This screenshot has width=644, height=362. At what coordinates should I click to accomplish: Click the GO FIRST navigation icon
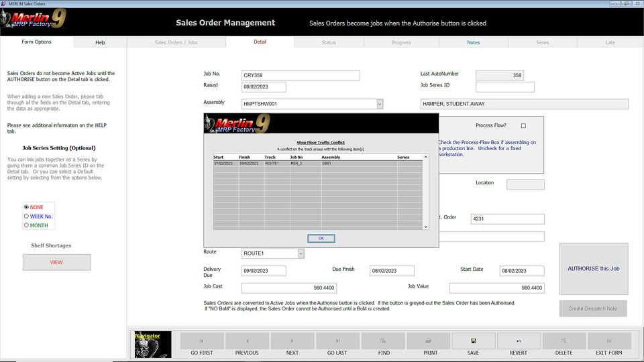click(202, 341)
